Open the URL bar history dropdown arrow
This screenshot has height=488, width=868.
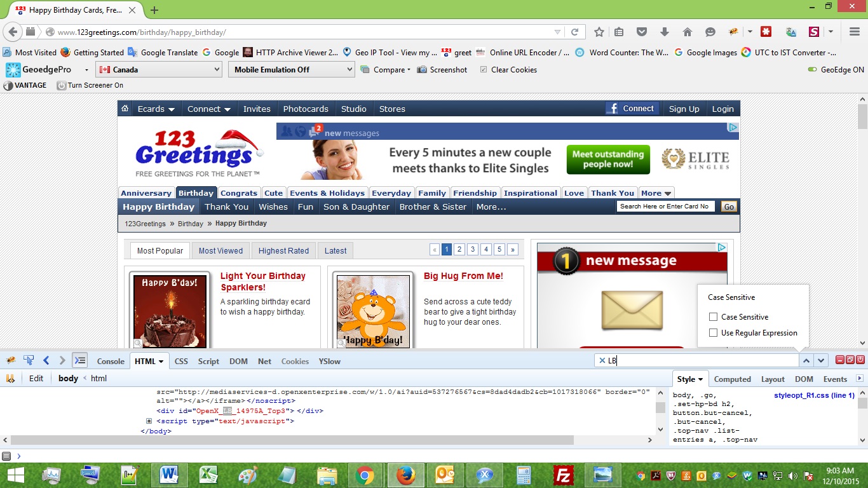click(x=557, y=32)
